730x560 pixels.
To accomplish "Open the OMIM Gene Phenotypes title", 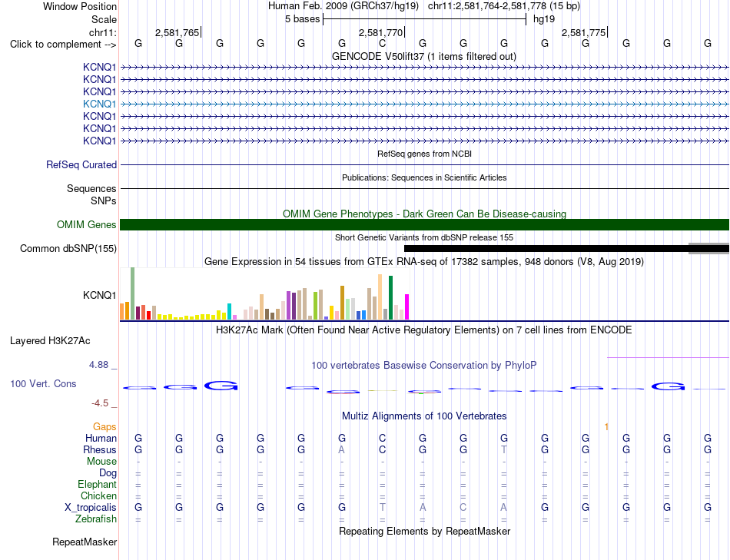I will 424,214.
